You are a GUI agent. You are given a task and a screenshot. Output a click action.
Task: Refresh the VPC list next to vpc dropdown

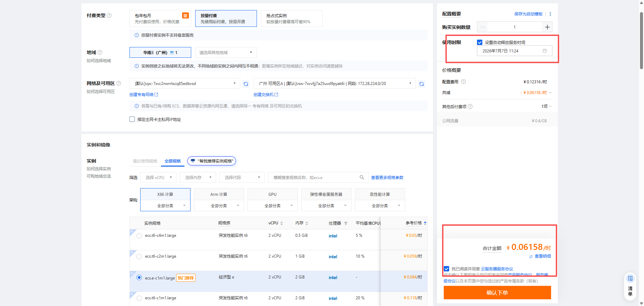[246, 84]
